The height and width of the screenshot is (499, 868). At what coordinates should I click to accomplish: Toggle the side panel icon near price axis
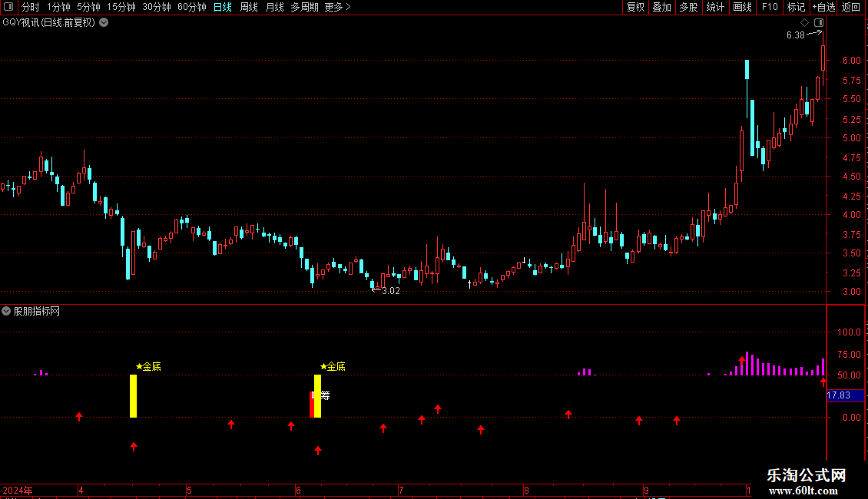pyautogui.click(x=819, y=23)
